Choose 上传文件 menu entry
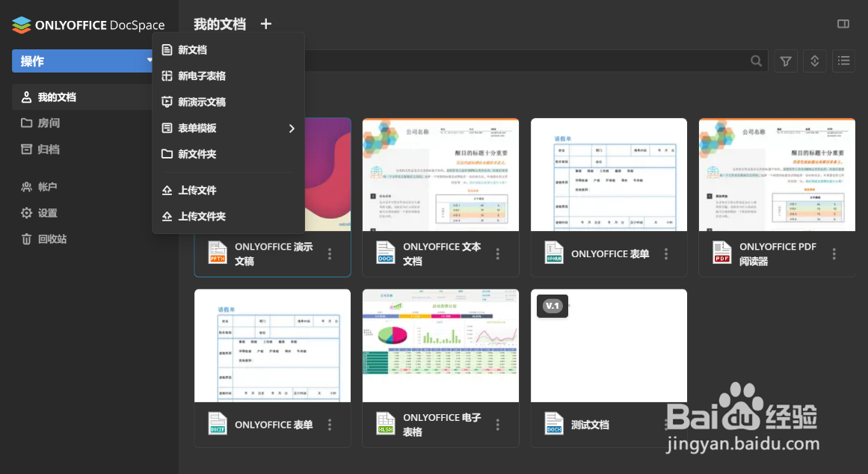 pos(228,190)
